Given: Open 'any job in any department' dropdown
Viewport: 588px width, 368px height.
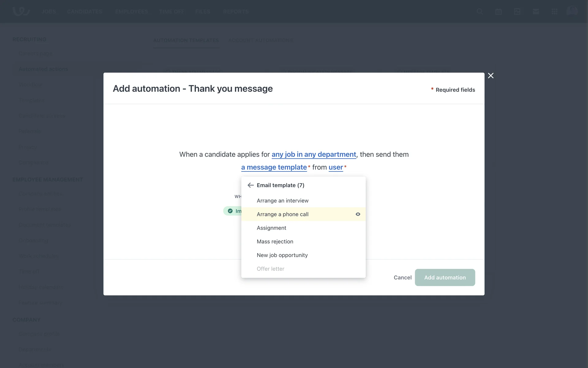Looking at the screenshot, I should coord(314,155).
